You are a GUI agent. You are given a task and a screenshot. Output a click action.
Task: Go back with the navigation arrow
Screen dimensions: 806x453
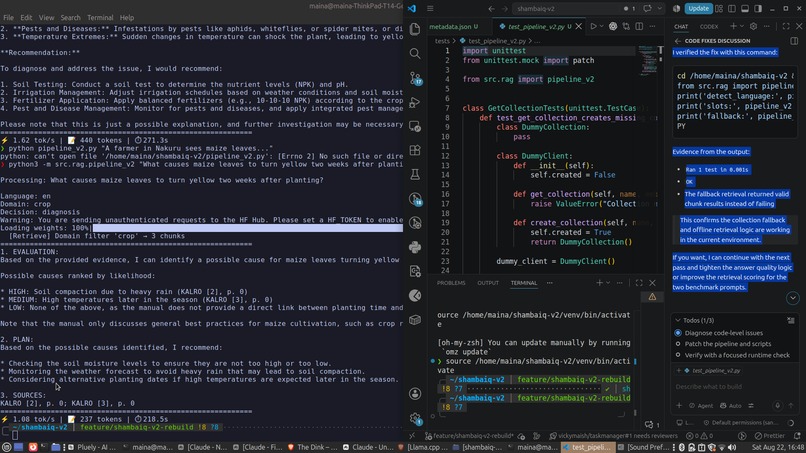click(491, 9)
